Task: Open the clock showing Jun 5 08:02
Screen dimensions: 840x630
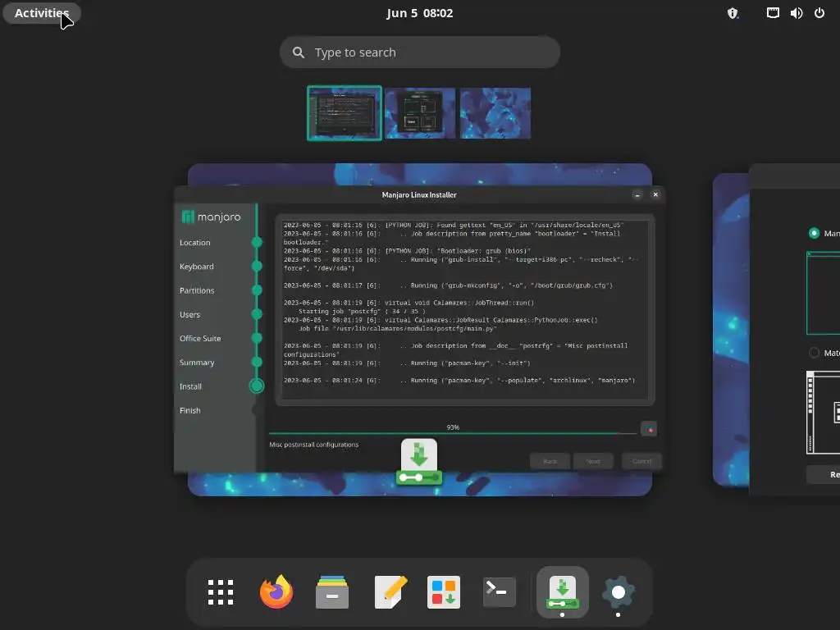Action: (419, 13)
